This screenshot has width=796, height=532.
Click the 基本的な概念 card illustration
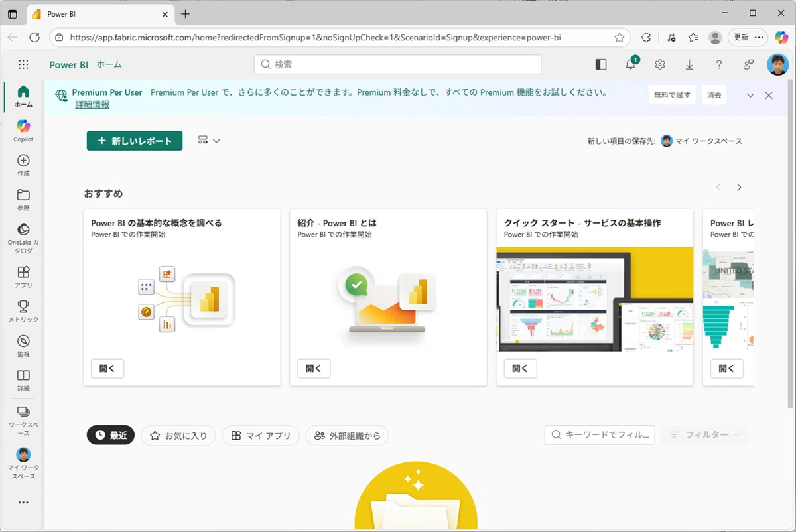pyautogui.click(x=186, y=299)
